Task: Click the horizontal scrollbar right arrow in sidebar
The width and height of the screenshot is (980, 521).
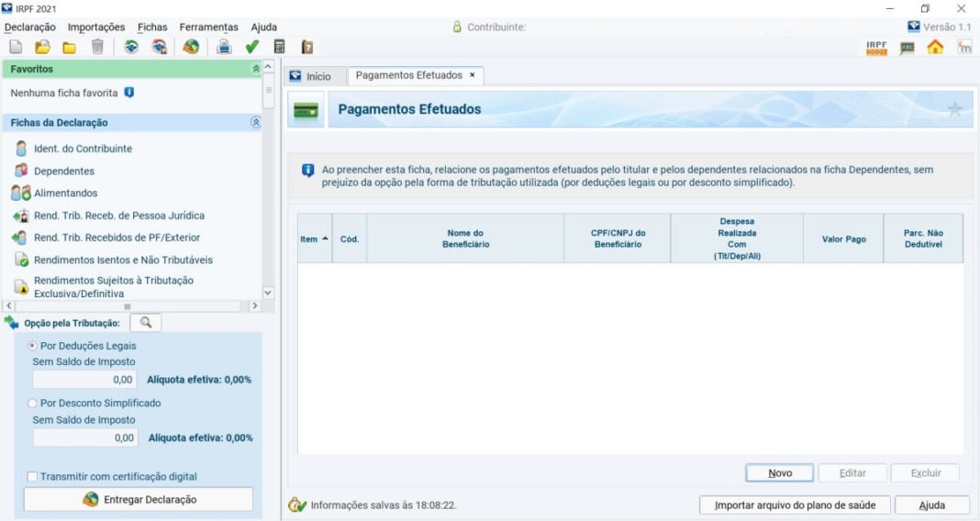Action: point(254,306)
